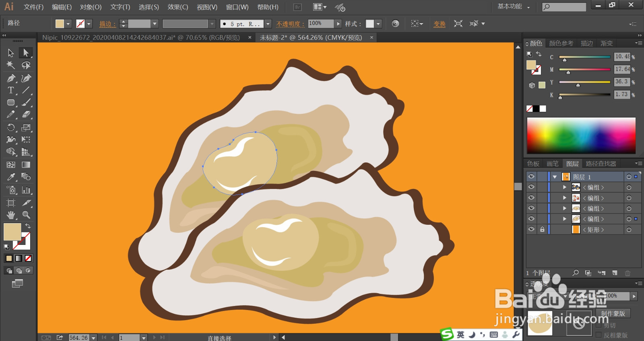Select the Line Segment tool

pyautogui.click(x=26, y=90)
